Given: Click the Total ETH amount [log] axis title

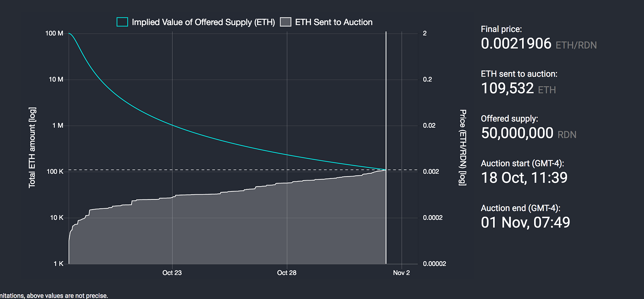Looking at the screenshot, I should tap(32, 147).
